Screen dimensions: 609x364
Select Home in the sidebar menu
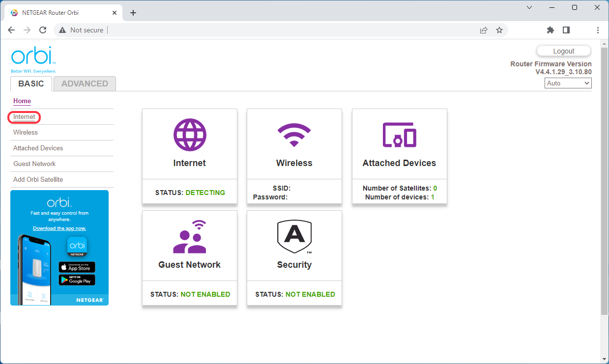point(22,101)
